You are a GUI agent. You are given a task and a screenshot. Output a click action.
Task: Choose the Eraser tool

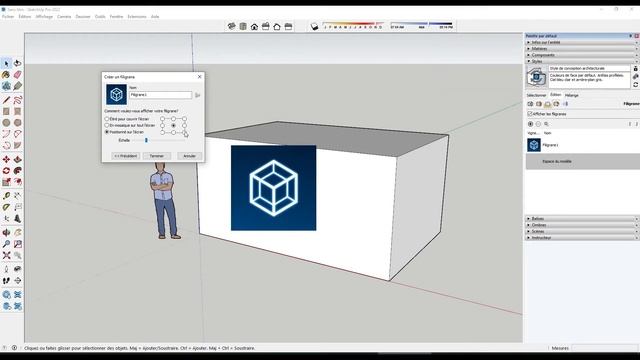coord(18,75)
